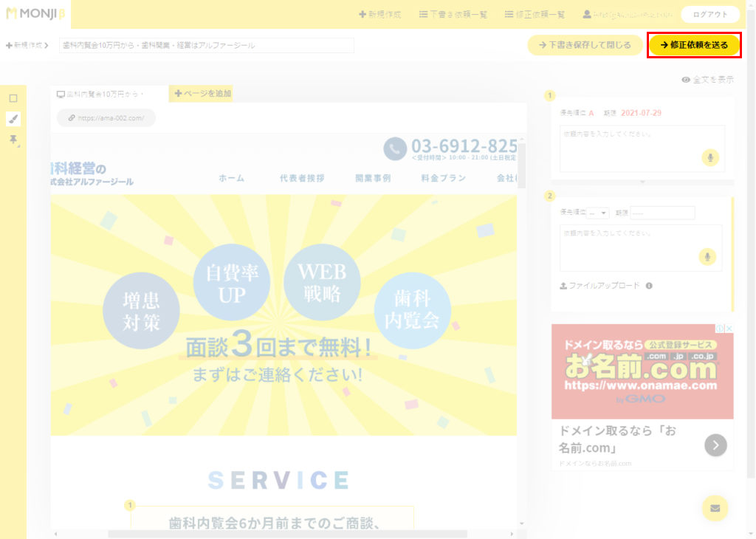Click ページを追加 to add a page

pyautogui.click(x=202, y=94)
